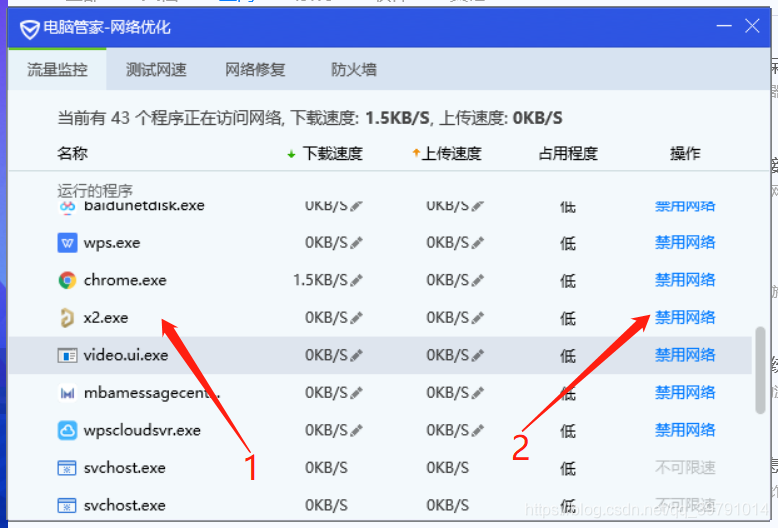Edit upload speed limit for wps.exe
Viewport: 778px width, 528px height.
click(x=478, y=243)
